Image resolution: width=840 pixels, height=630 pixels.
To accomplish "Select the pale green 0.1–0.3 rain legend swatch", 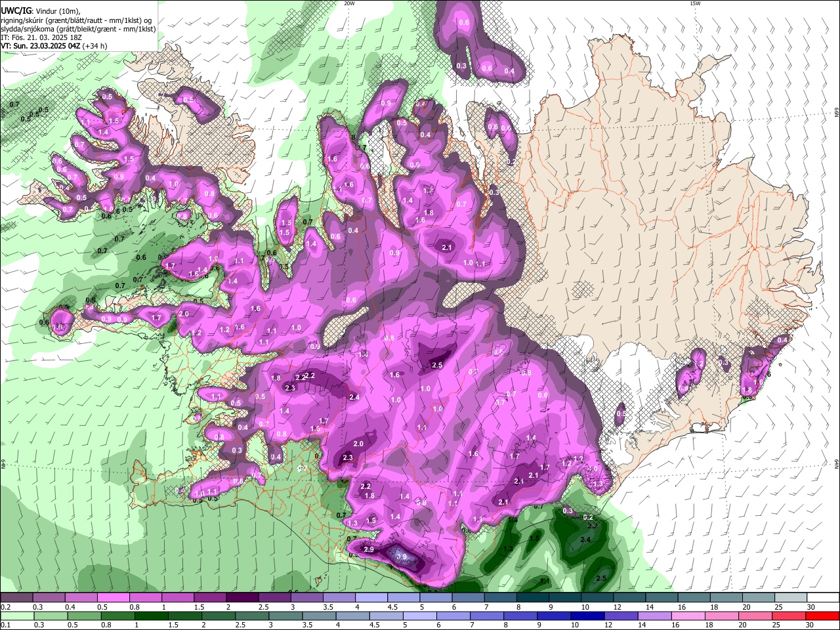I will click(x=16, y=616).
